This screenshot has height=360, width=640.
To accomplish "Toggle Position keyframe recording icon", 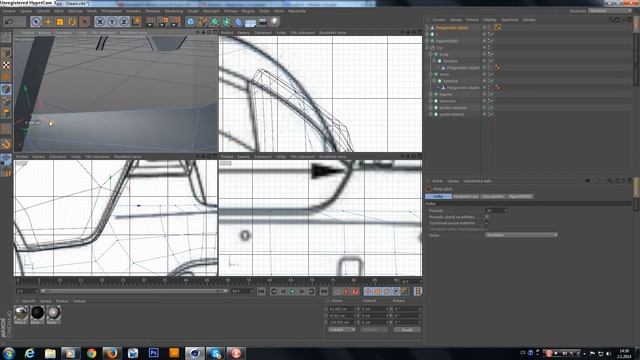I will pos(368,291).
